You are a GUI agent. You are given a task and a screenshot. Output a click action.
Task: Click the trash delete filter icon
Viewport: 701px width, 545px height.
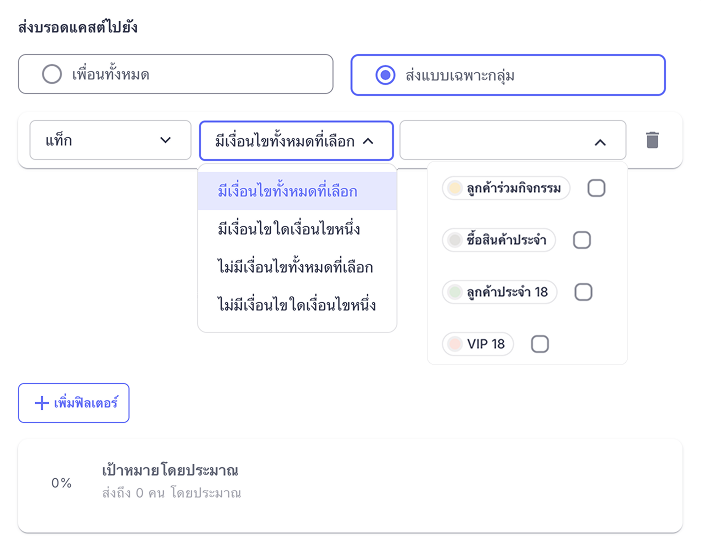[652, 140]
